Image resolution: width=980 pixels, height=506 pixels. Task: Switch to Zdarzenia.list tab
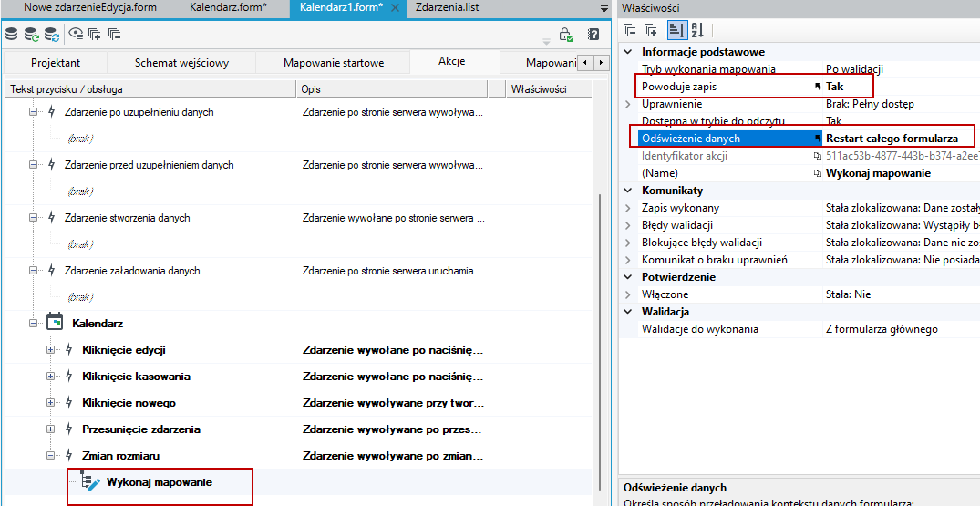tap(447, 8)
